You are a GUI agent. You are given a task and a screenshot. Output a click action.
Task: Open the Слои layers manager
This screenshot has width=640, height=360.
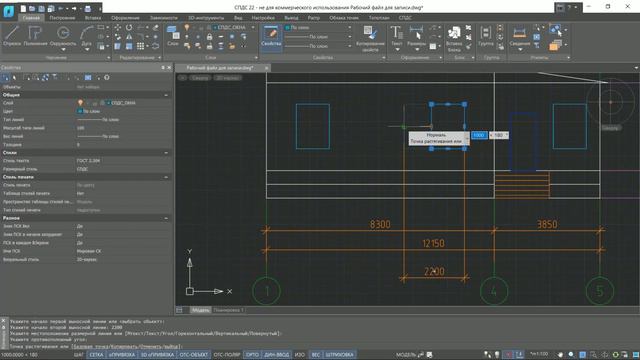173,36
